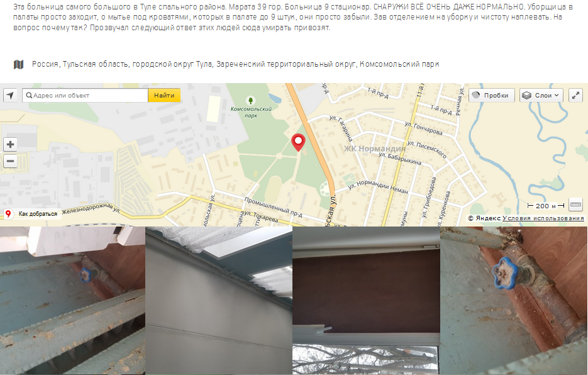Select the ruler distance measuring tool
The width and height of the screenshot is (588, 375).
click(575, 205)
